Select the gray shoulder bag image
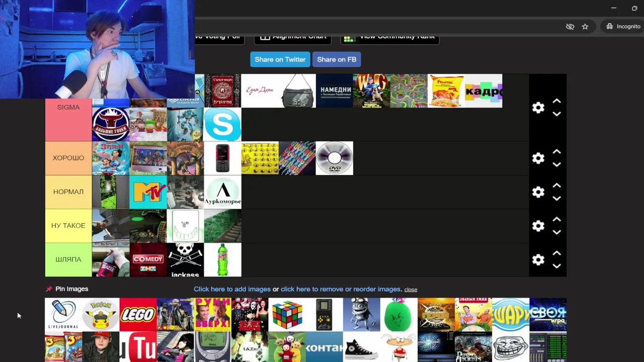The image size is (644, 362). coord(297,91)
